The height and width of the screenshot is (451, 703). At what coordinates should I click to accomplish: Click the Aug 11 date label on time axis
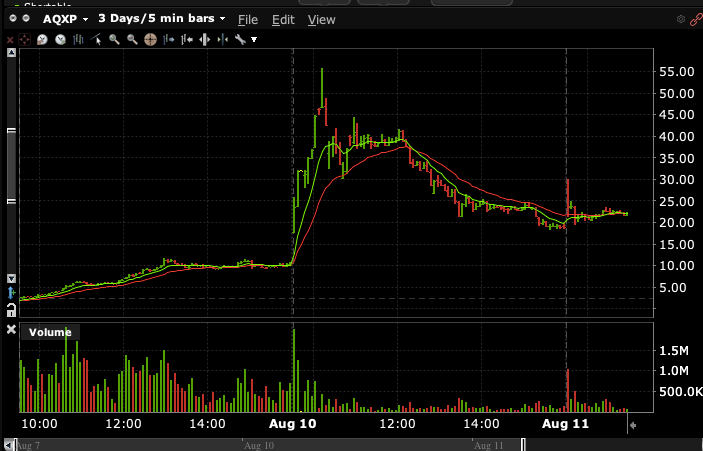tap(565, 424)
